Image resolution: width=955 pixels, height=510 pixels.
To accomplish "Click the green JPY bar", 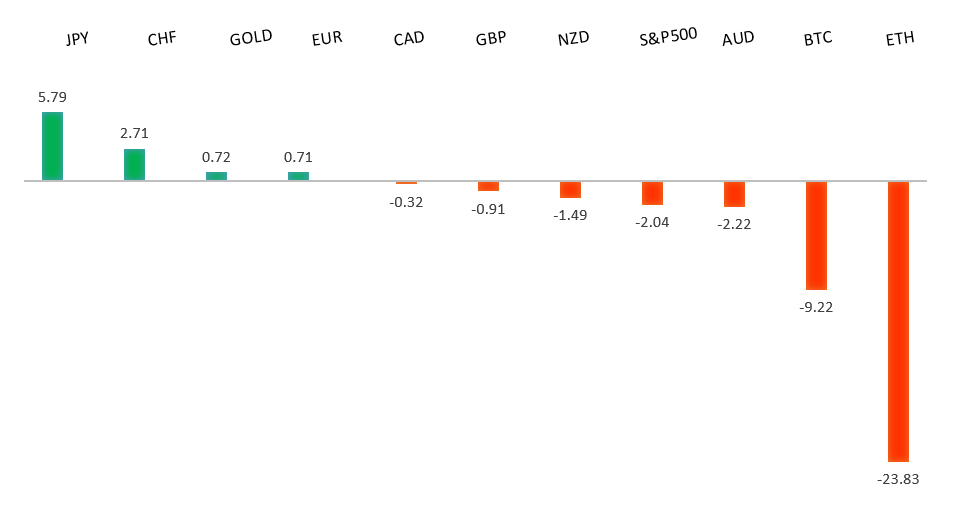I will tap(52, 146).
